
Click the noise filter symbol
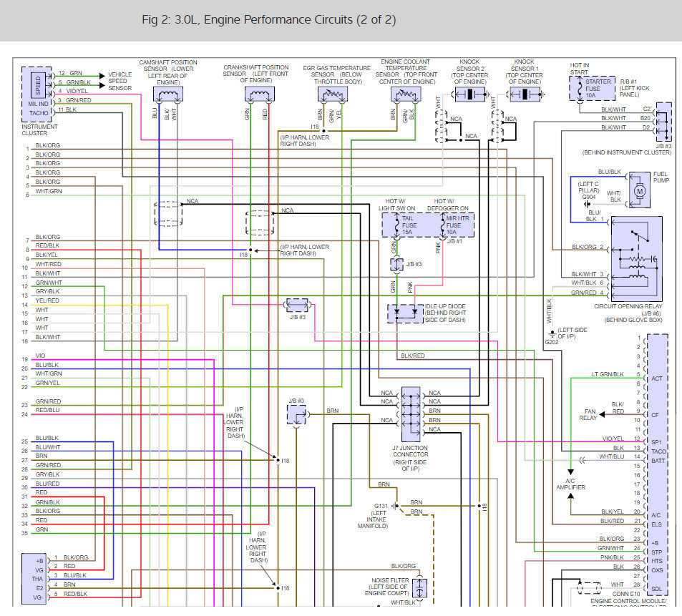click(x=419, y=588)
